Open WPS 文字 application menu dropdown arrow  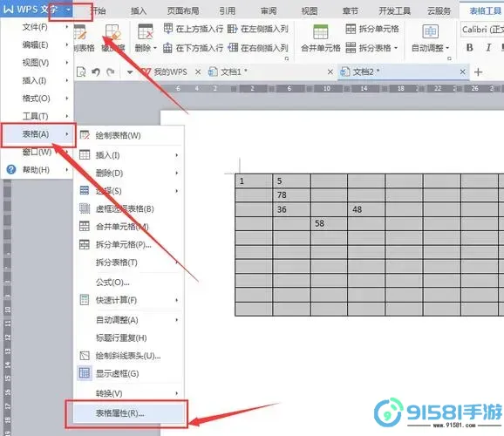click(68, 10)
